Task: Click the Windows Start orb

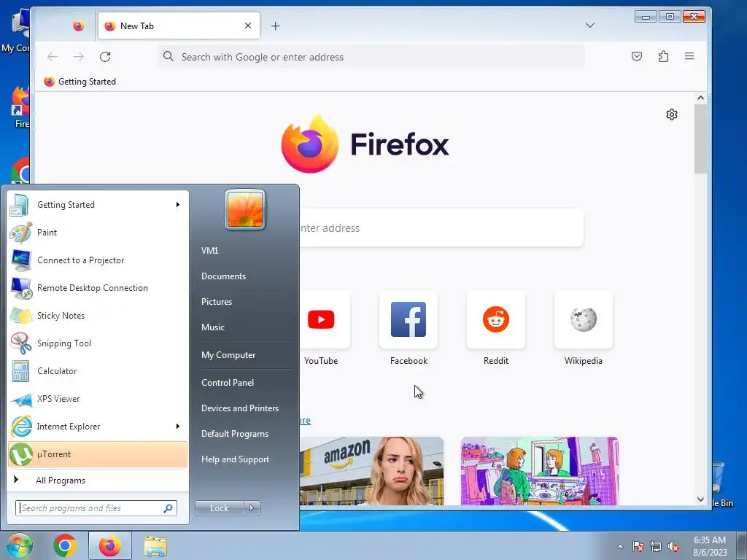Action: tap(20, 545)
